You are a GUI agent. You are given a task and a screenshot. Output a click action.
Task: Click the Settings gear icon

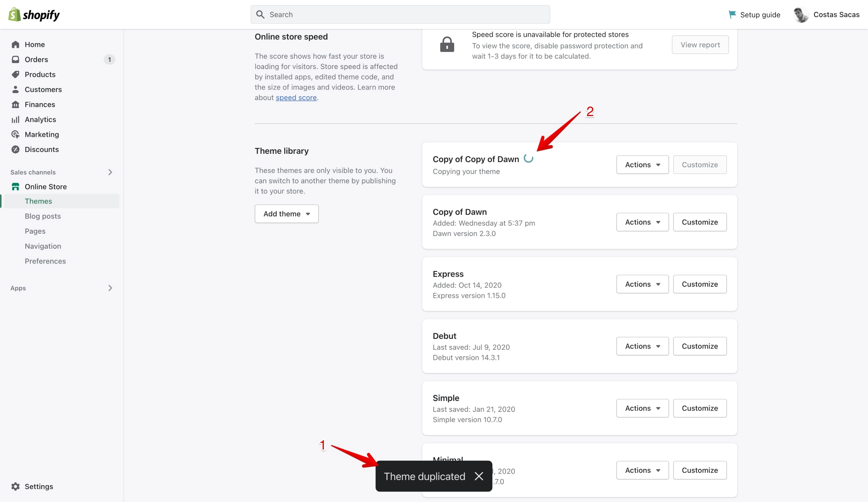15,486
